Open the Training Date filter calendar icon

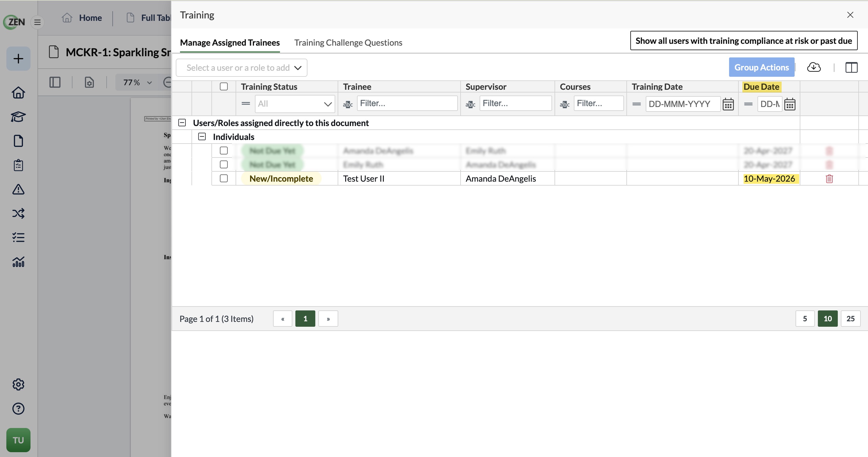tap(728, 104)
